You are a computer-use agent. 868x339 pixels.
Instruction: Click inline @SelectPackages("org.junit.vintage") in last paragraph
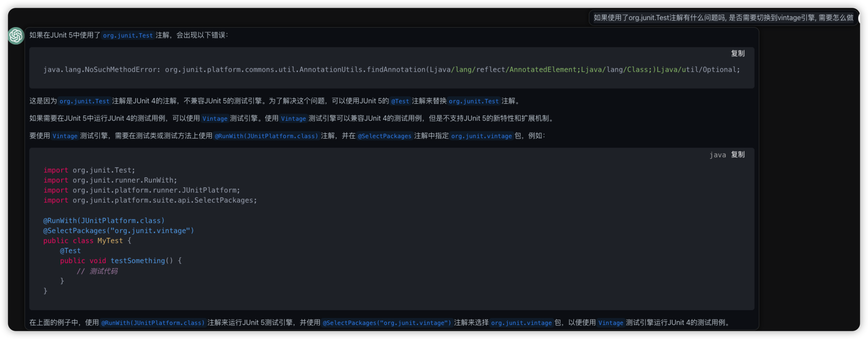[387, 323]
